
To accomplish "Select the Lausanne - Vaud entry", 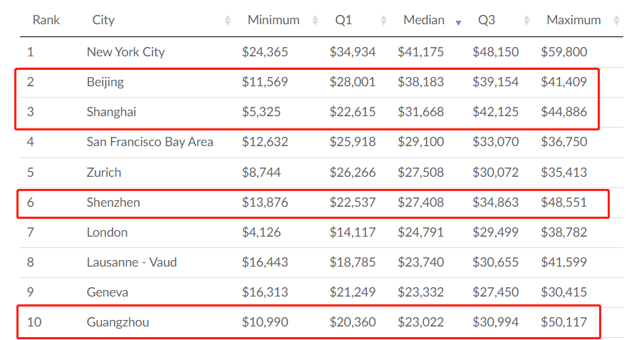I will point(132,262).
